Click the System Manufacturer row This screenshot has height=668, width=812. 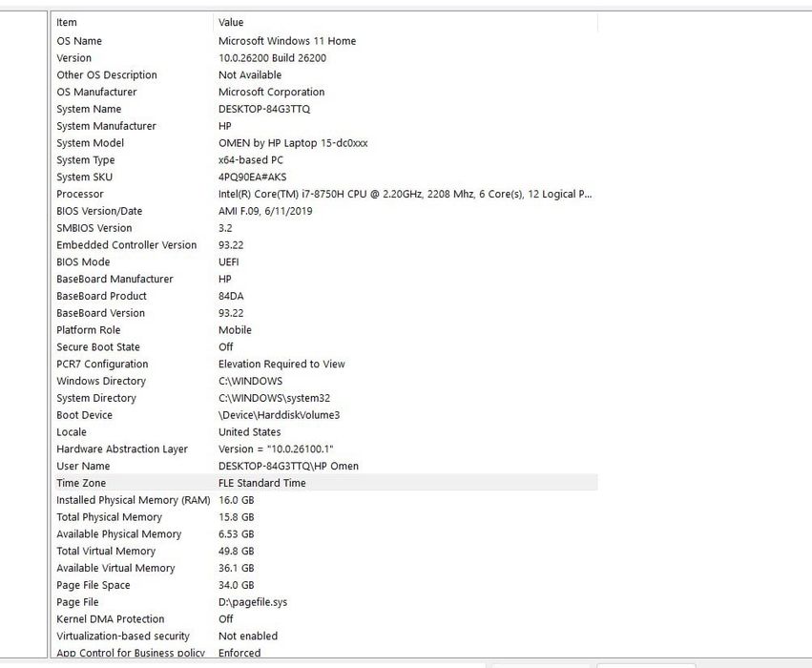[106, 126]
